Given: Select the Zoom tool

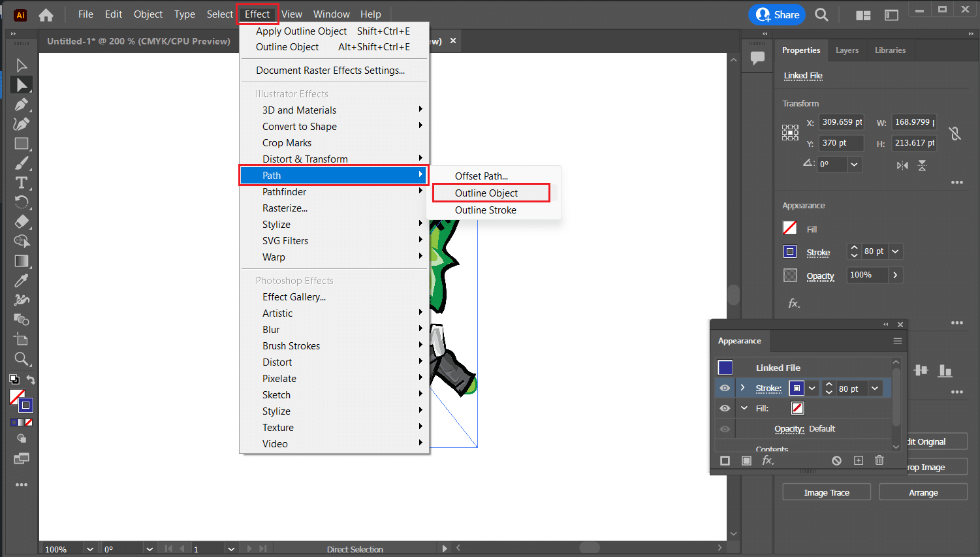Looking at the screenshot, I should (22, 359).
